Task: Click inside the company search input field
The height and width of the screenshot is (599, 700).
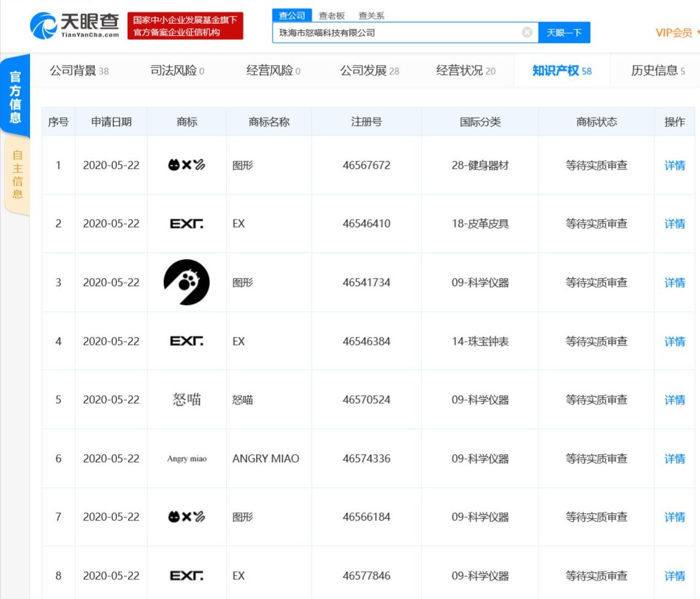Action: click(399, 32)
